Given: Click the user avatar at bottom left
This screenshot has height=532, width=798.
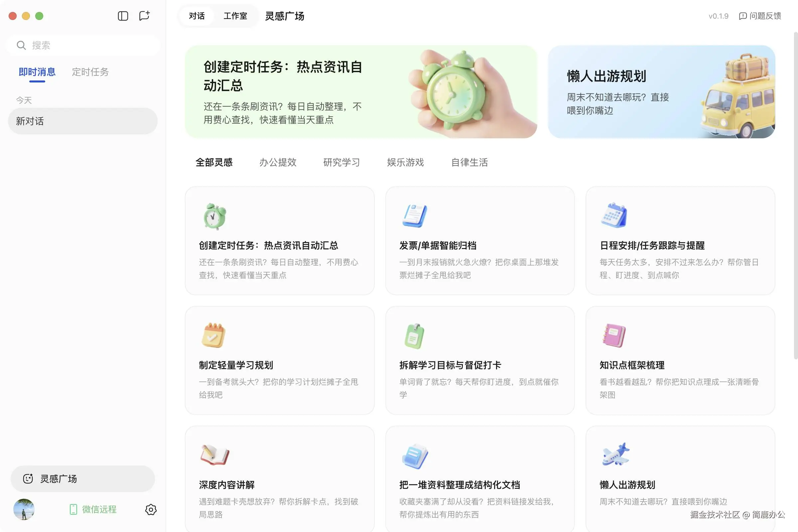Looking at the screenshot, I should 23,509.
